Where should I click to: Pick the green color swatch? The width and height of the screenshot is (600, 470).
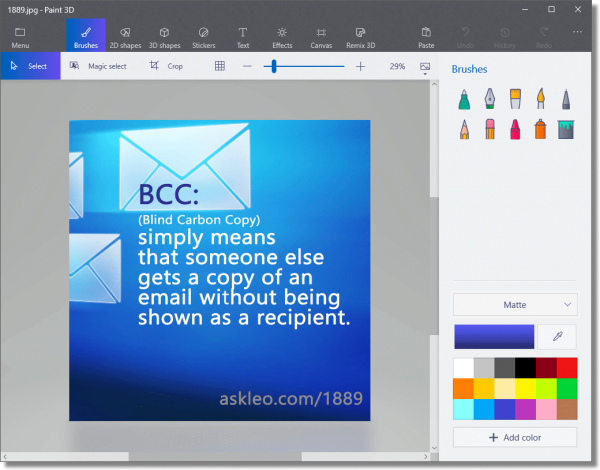(567, 389)
